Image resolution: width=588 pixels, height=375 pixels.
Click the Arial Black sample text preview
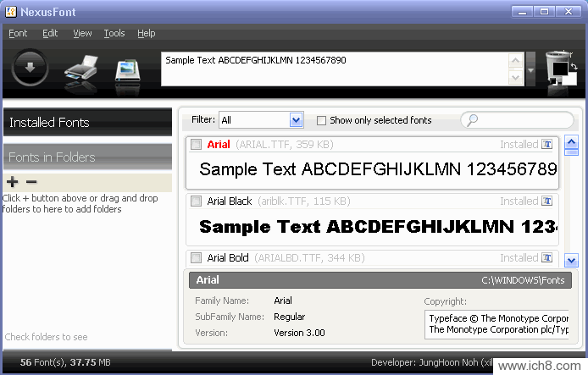click(378, 227)
